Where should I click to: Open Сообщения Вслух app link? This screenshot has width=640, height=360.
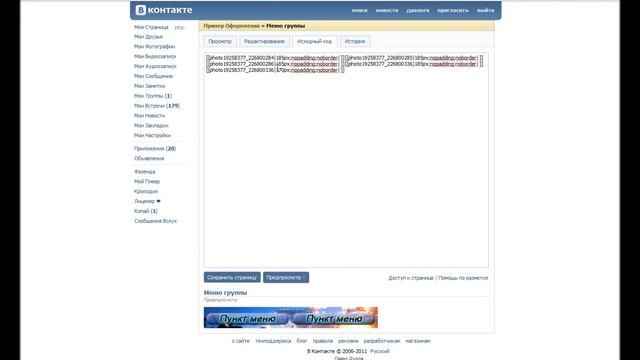(x=156, y=221)
